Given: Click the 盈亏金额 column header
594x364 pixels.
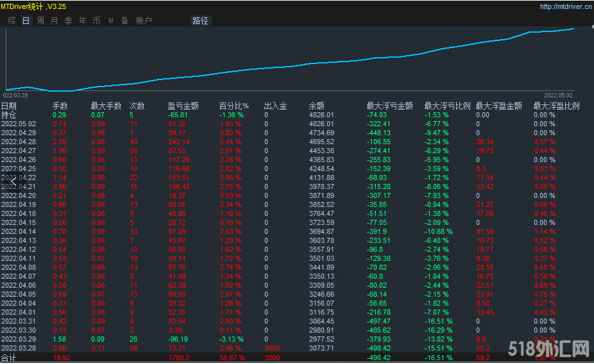Looking at the screenshot, I should [x=183, y=106].
